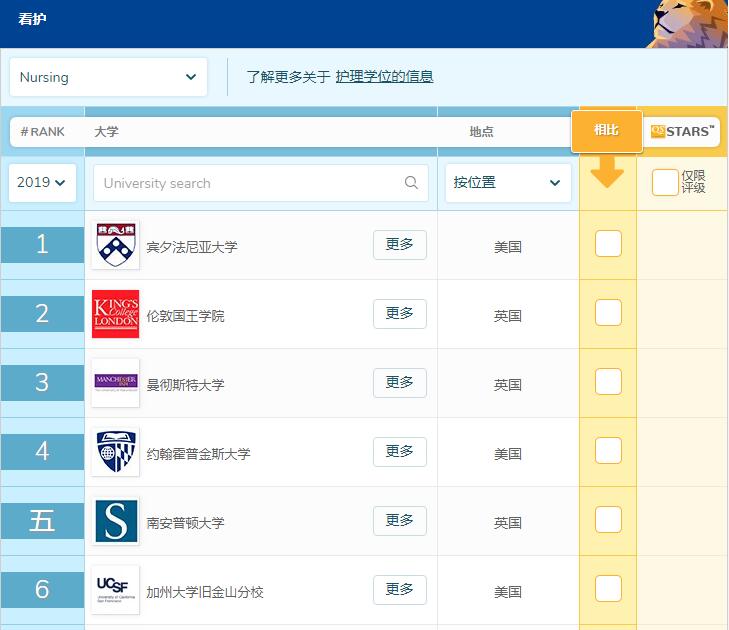The width and height of the screenshot is (729, 630).
Task: Enable the 仅限评级 rated-only checkbox
Action: (665, 182)
